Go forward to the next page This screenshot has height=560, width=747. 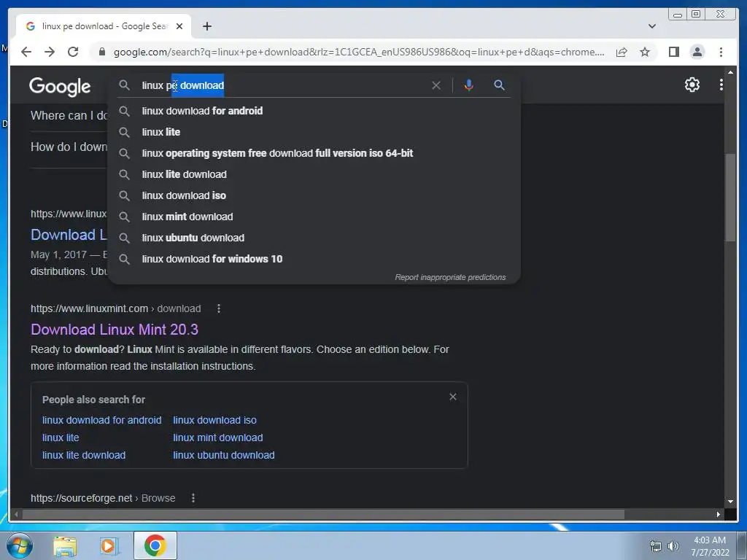point(50,52)
